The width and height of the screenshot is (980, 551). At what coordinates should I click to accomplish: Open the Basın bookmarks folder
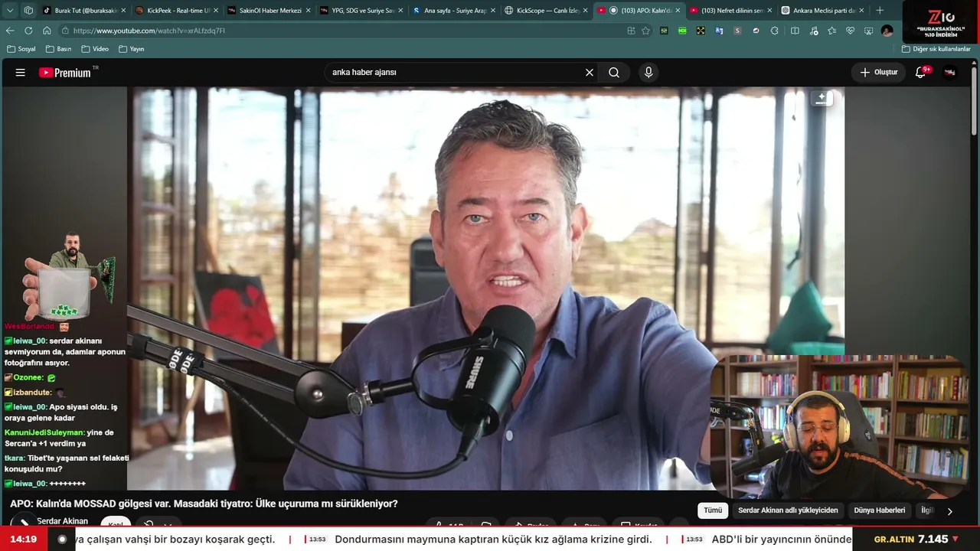click(x=58, y=49)
